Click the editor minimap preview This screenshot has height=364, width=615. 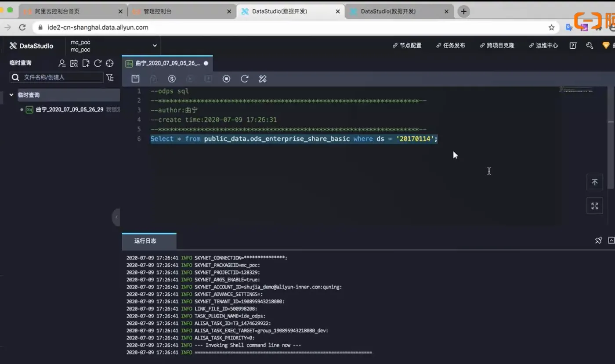click(576, 90)
